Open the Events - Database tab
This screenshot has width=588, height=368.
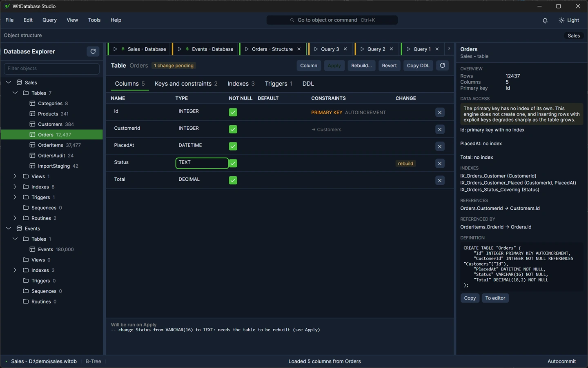205,49
